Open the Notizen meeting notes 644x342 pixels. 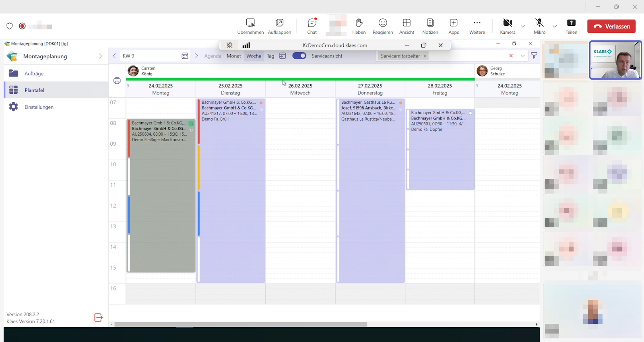coord(430,26)
